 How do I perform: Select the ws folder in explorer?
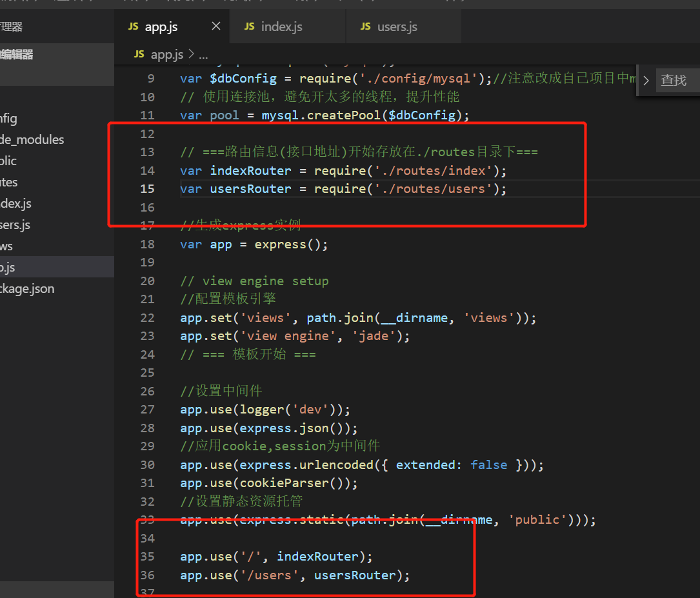57,246
